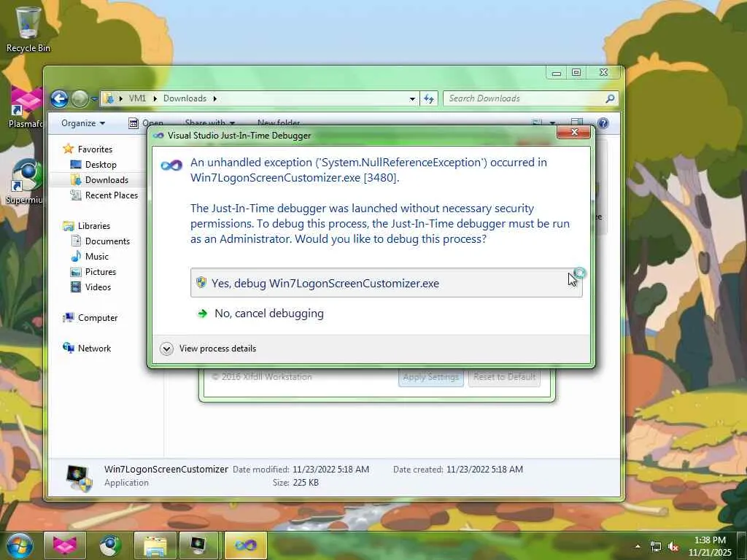Switch to Visual Studio debugger taskbar button
This screenshot has height=560, width=747.
(x=245, y=545)
